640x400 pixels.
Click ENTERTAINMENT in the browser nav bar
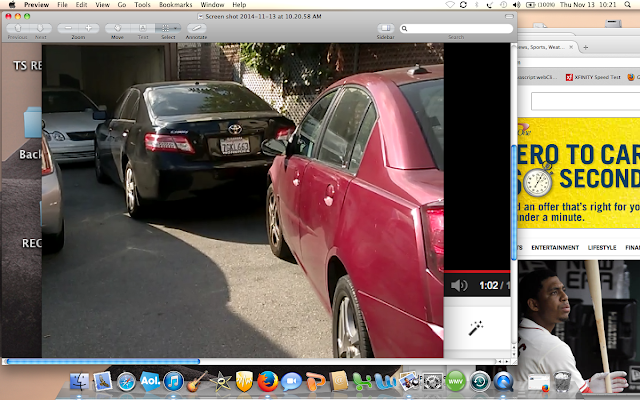pyautogui.click(x=555, y=247)
